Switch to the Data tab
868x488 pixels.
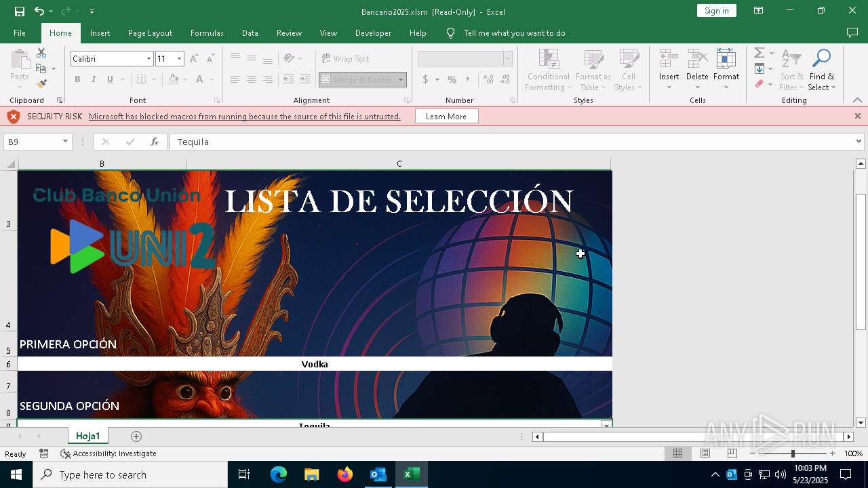tap(250, 33)
